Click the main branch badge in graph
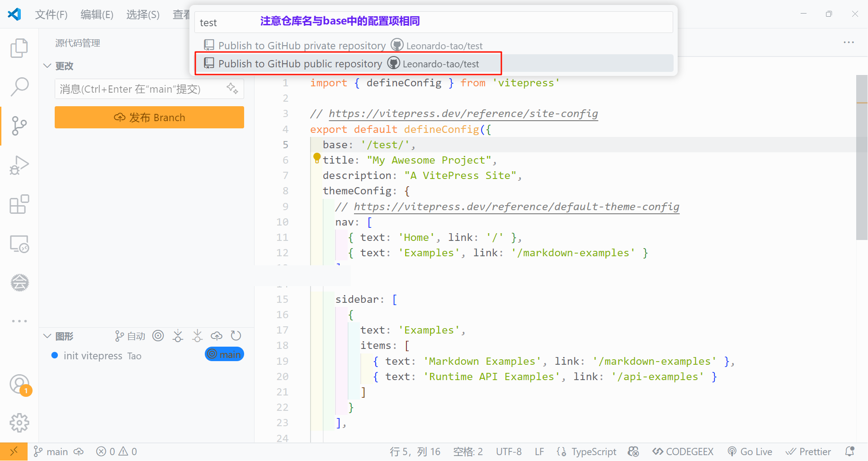The height and width of the screenshot is (461, 868). 224,354
